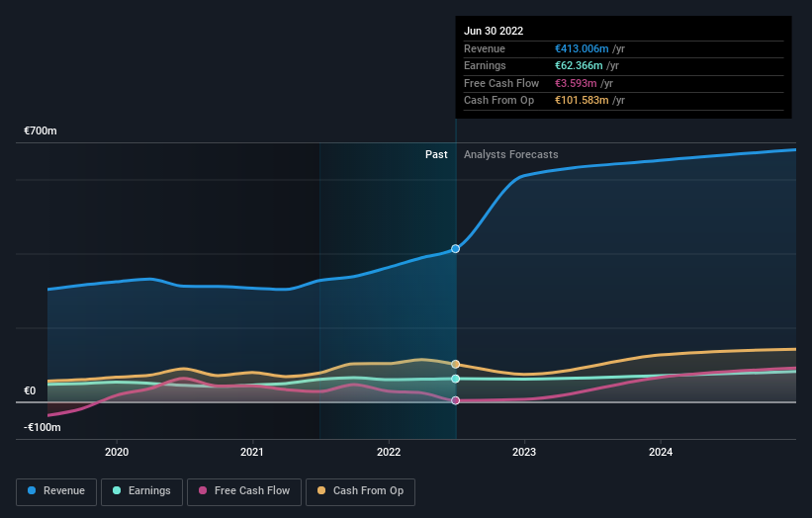Toggle the Cash From Op legend button

(360, 491)
